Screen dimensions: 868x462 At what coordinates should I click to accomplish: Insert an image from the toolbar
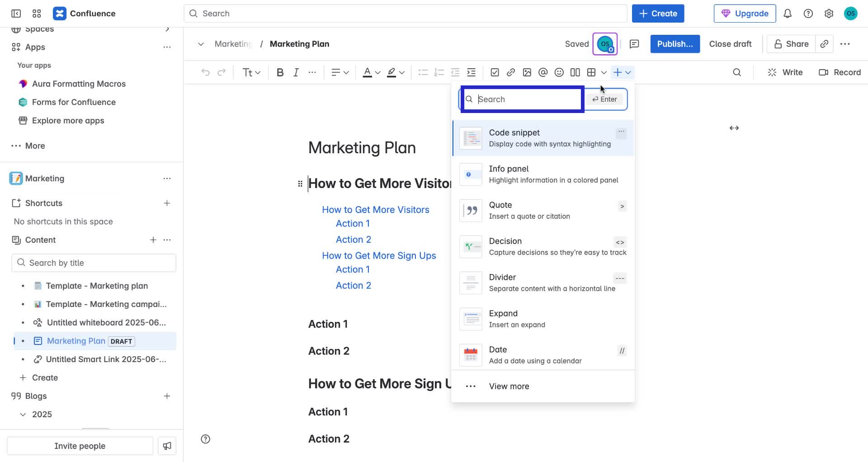527,72
